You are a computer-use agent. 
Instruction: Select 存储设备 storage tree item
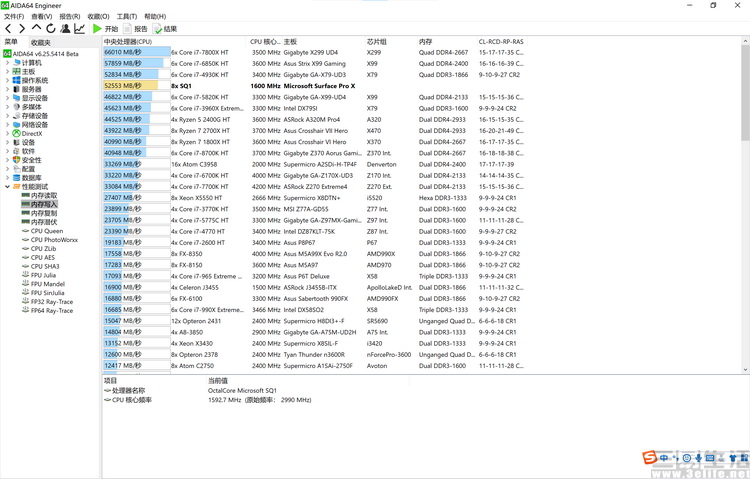coord(31,115)
